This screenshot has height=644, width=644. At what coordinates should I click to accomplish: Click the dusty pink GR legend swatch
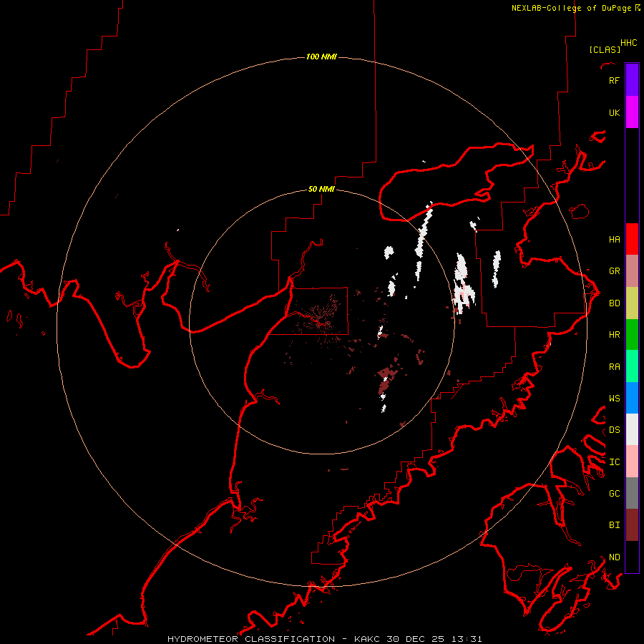click(632, 271)
